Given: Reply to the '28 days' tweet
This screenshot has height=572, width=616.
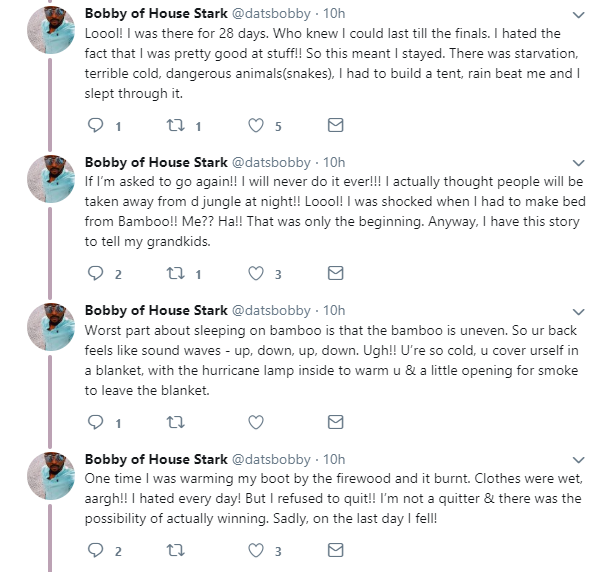Looking at the screenshot, I should pyautogui.click(x=97, y=126).
